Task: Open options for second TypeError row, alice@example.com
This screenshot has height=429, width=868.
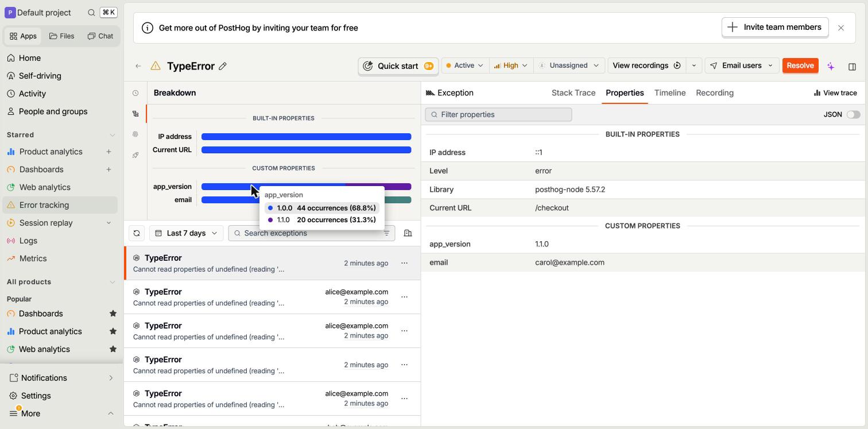Action: 404,297
